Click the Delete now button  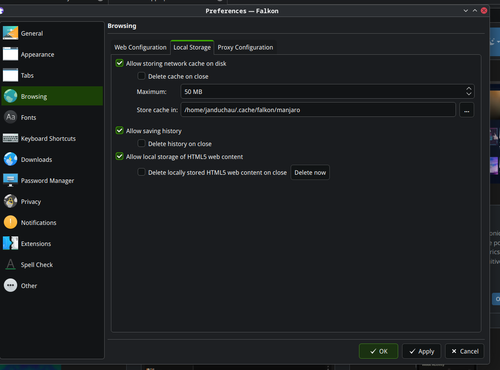(x=310, y=172)
